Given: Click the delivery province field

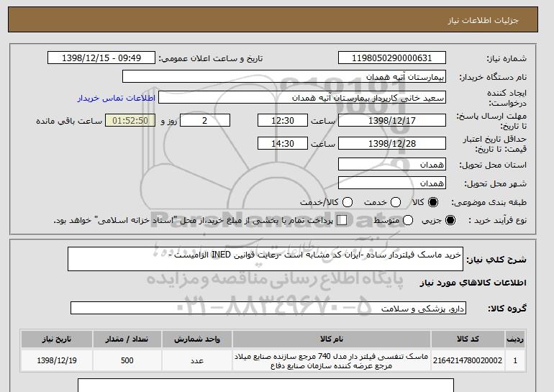Looking at the screenshot, I should pyautogui.click(x=392, y=164).
